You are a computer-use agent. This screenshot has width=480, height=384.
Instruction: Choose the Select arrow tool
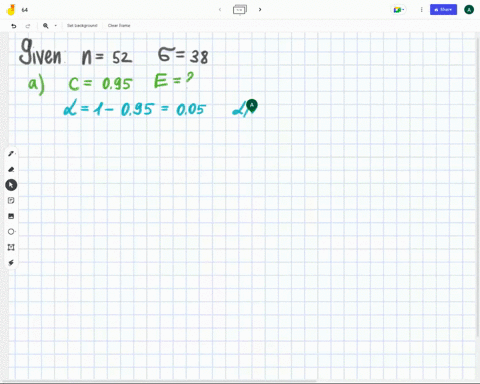11,185
